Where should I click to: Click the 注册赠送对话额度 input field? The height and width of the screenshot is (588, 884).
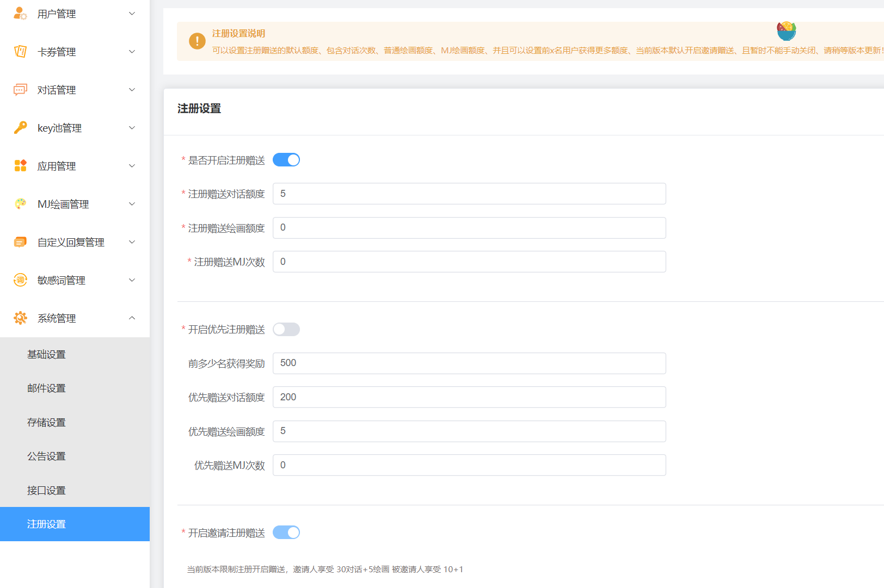point(469,194)
